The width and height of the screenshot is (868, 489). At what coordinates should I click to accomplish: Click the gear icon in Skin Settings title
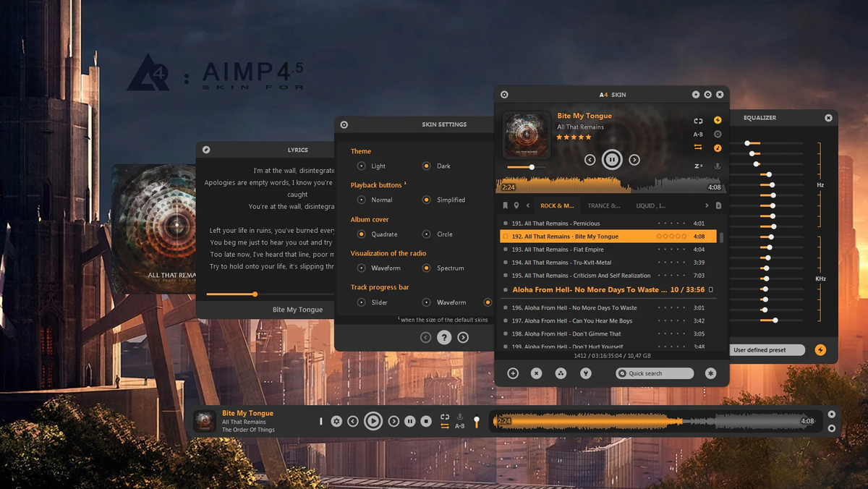[x=344, y=124]
